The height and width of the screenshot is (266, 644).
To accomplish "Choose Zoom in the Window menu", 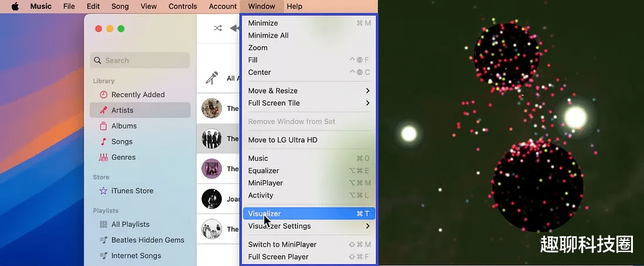I will coord(309,47).
